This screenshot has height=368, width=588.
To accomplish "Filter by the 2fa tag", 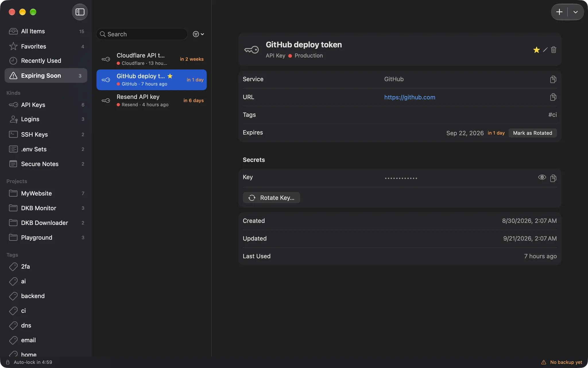I will tap(46, 267).
